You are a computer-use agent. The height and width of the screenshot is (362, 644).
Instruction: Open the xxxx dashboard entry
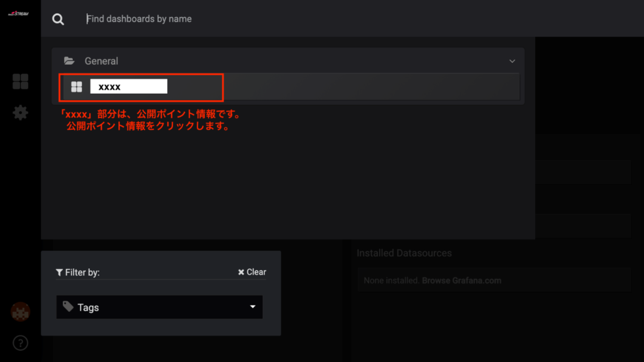pos(128,87)
